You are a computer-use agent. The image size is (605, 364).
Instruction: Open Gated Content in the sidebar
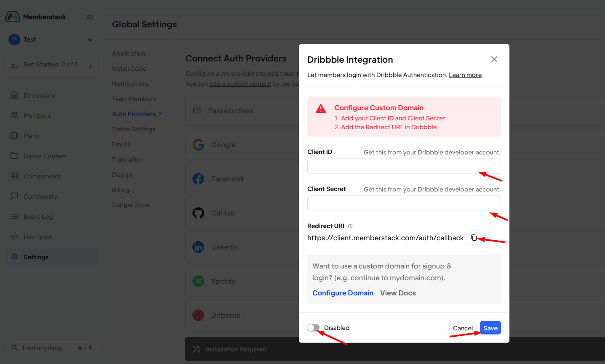point(45,156)
